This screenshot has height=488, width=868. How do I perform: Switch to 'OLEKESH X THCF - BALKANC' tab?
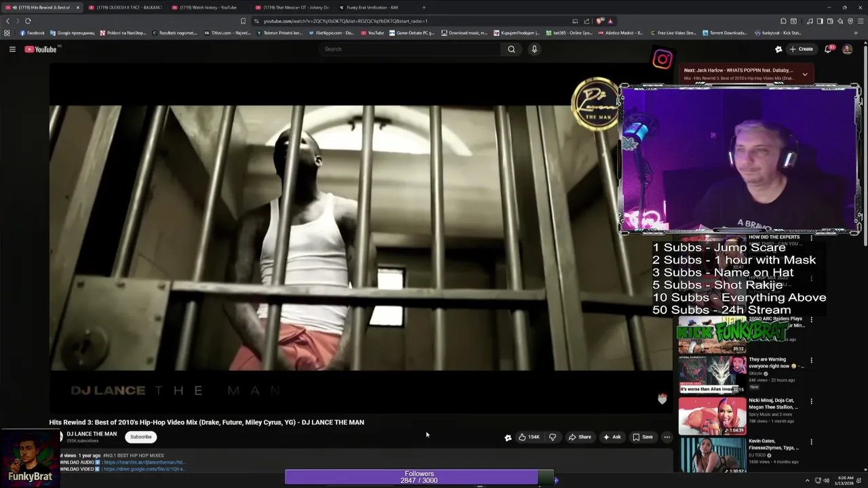[125, 7]
